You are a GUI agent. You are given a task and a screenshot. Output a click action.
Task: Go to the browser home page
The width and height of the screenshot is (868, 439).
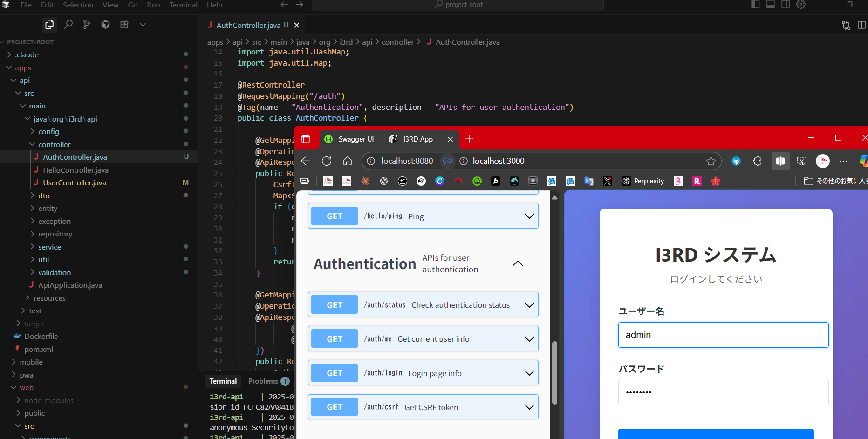click(348, 161)
